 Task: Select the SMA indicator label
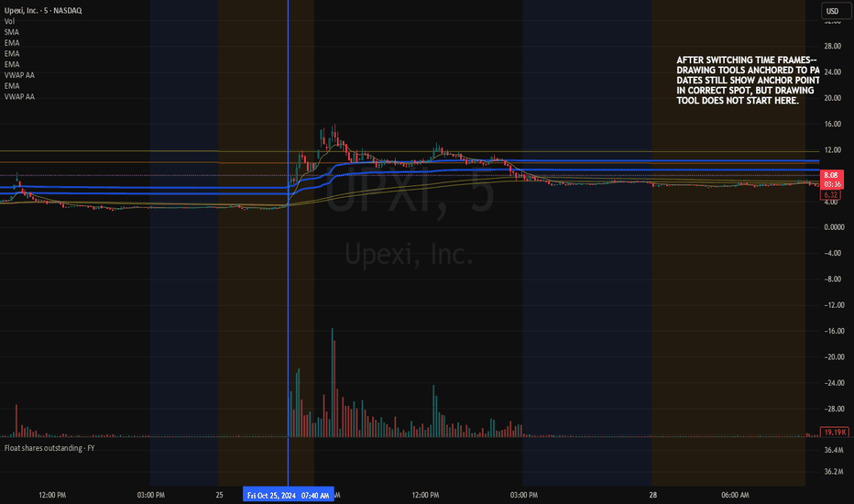pyautogui.click(x=11, y=32)
